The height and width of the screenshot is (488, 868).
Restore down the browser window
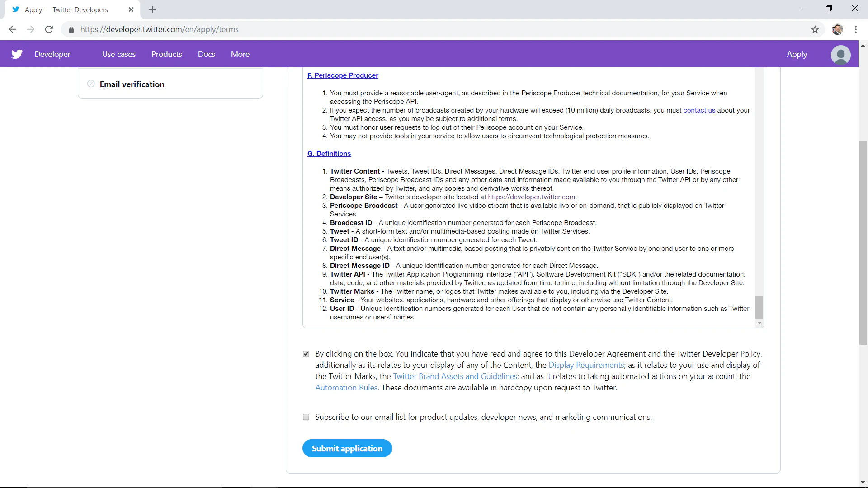(x=829, y=9)
